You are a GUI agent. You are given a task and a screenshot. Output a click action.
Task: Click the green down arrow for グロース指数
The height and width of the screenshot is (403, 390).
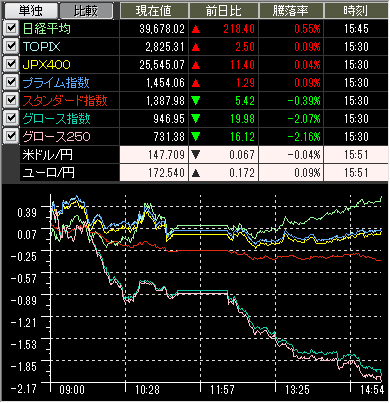(196, 119)
